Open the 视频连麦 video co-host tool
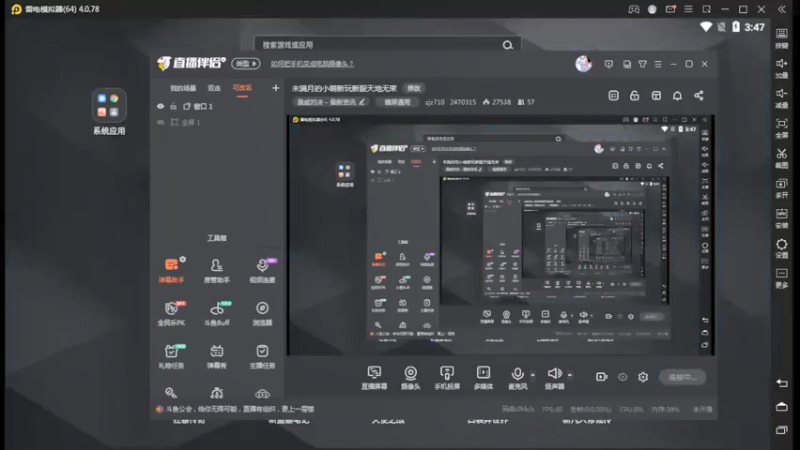800x450 pixels. click(262, 270)
